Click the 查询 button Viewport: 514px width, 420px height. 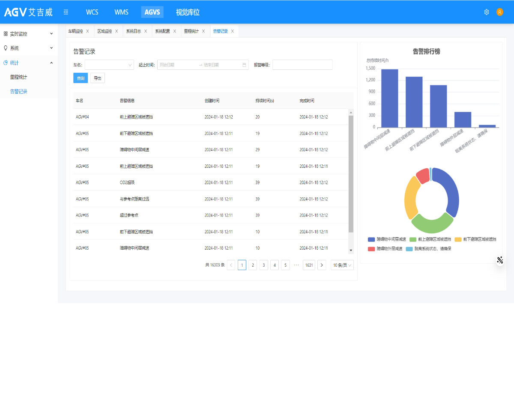pos(81,78)
